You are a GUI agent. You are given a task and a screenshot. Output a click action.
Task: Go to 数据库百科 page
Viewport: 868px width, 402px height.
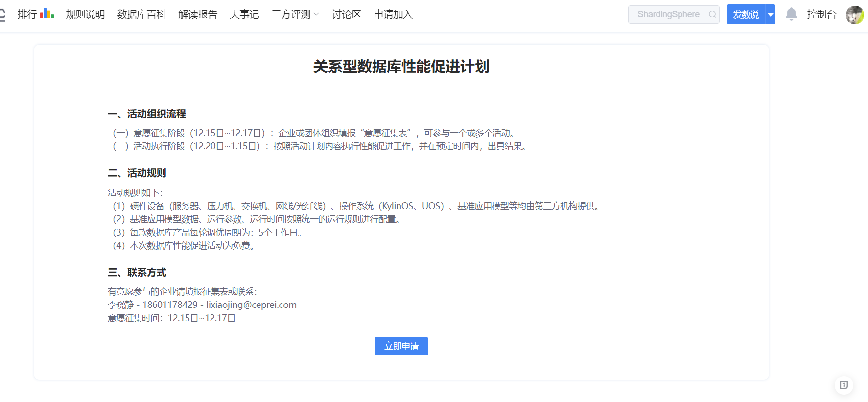[141, 14]
